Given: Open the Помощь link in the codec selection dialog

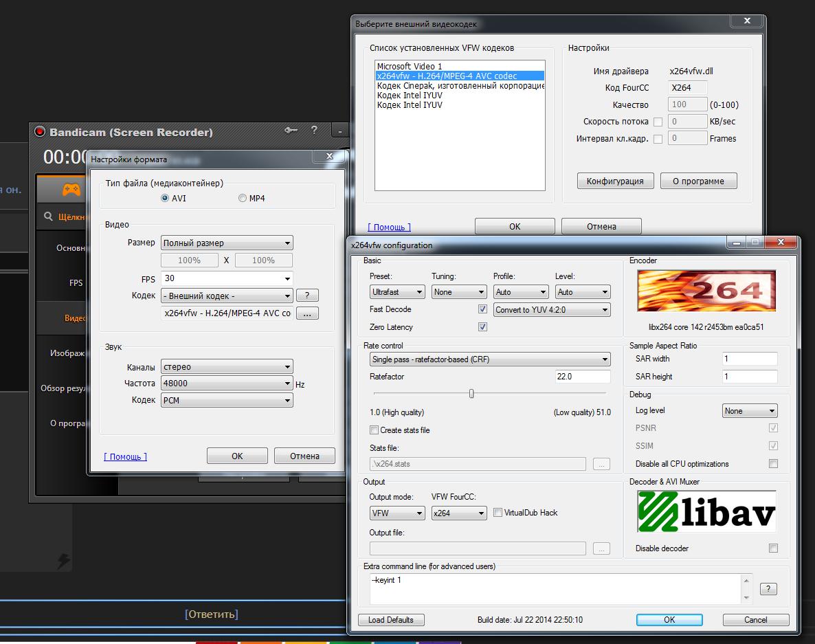Looking at the screenshot, I should [x=390, y=227].
